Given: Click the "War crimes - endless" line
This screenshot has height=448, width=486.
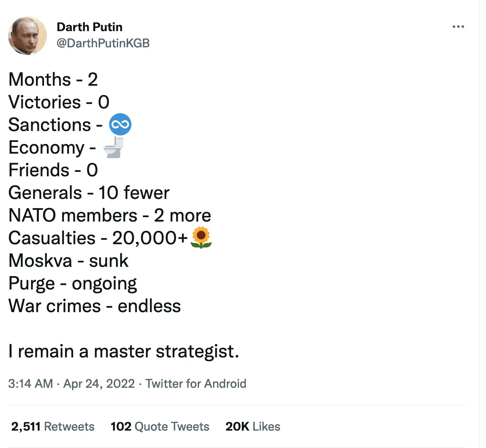Looking at the screenshot, I should 95,306.
